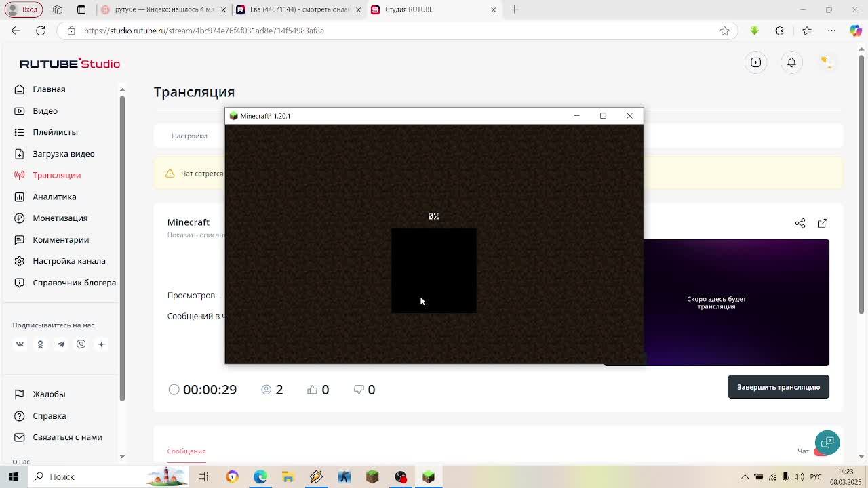Open File Explorer from the taskbar
Viewport: 868px width, 488px height.
tap(288, 476)
